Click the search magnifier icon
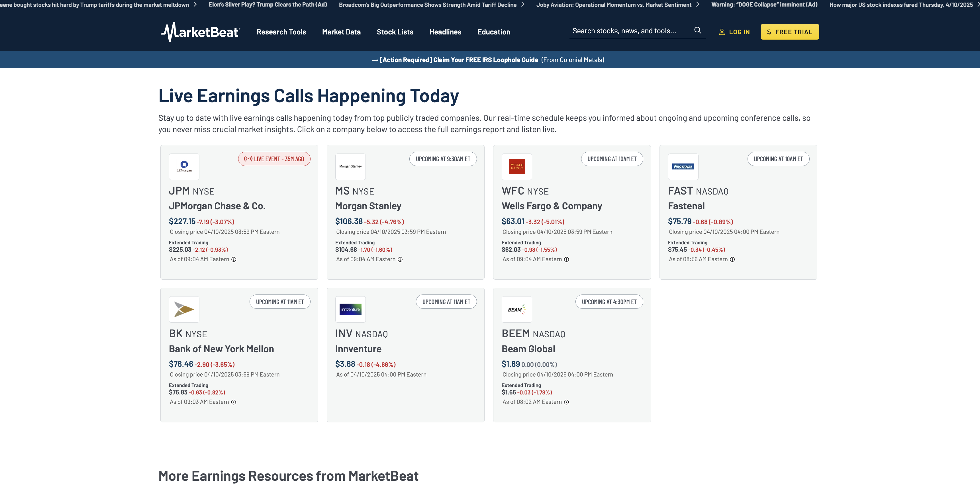This screenshot has width=980, height=499. coord(697,30)
